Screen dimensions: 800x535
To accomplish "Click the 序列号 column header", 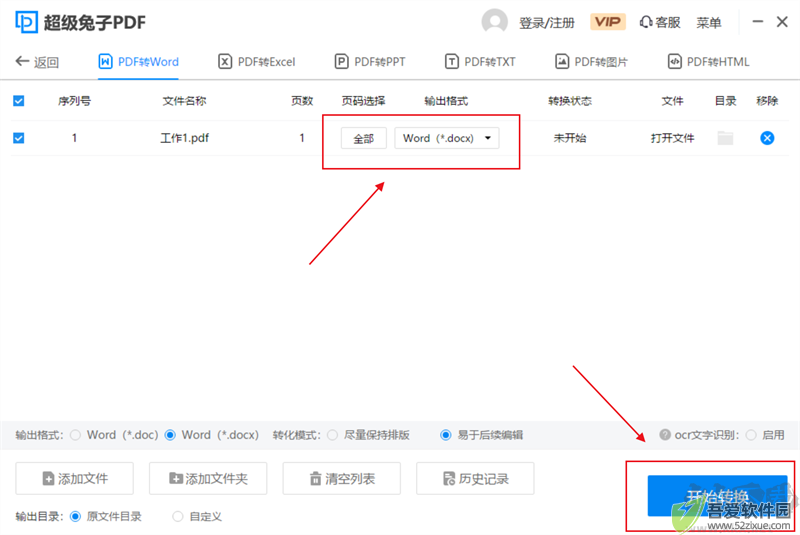I will (74, 101).
